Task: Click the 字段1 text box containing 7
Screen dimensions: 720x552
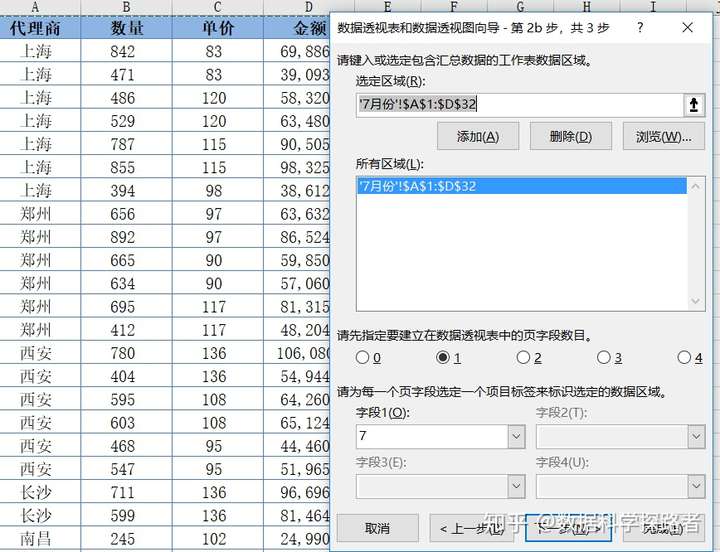Action: point(432,436)
